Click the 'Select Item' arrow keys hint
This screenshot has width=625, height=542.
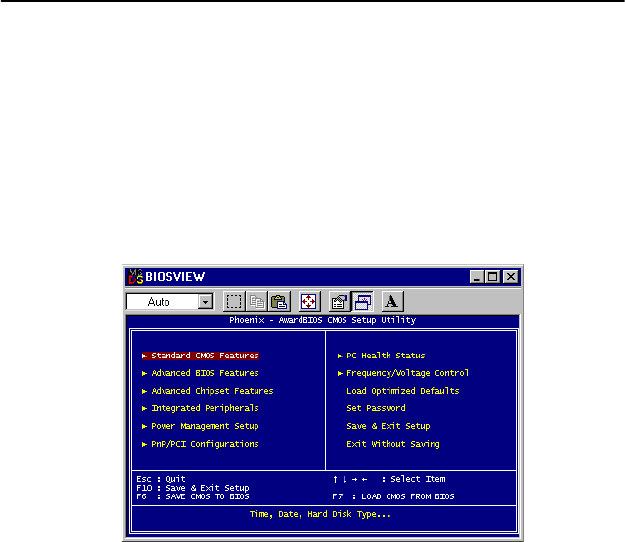click(x=389, y=479)
